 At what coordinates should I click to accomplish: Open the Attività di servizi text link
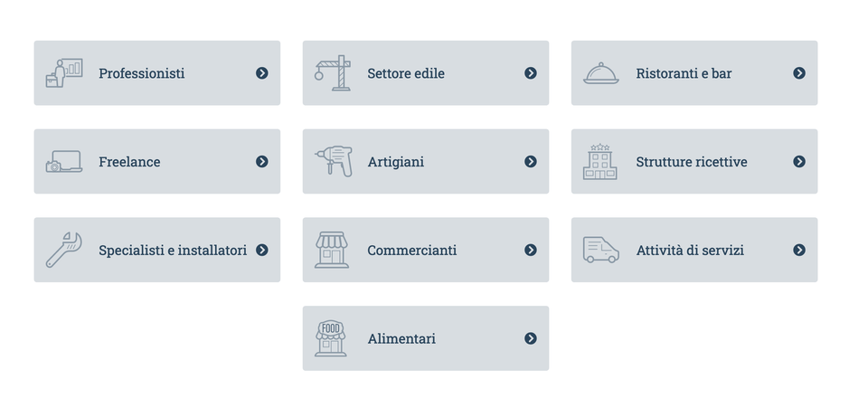click(690, 251)
